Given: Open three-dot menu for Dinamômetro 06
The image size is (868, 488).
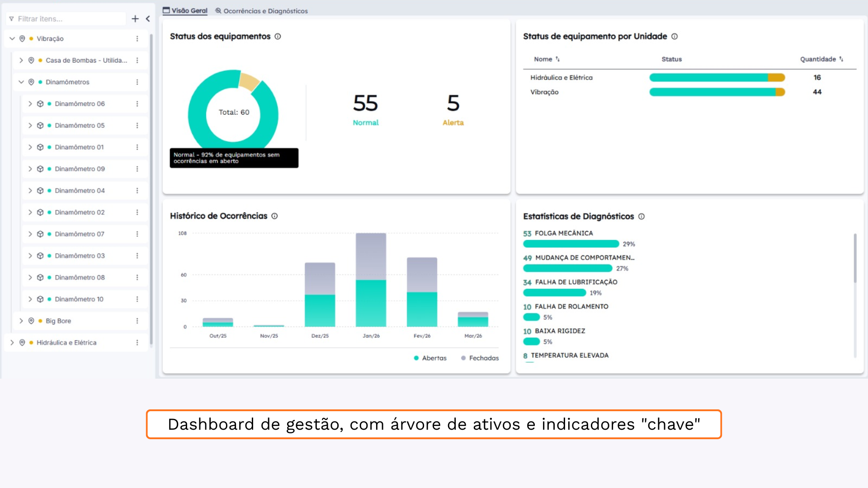Looking at the screenshot, I should click(137, 104).
